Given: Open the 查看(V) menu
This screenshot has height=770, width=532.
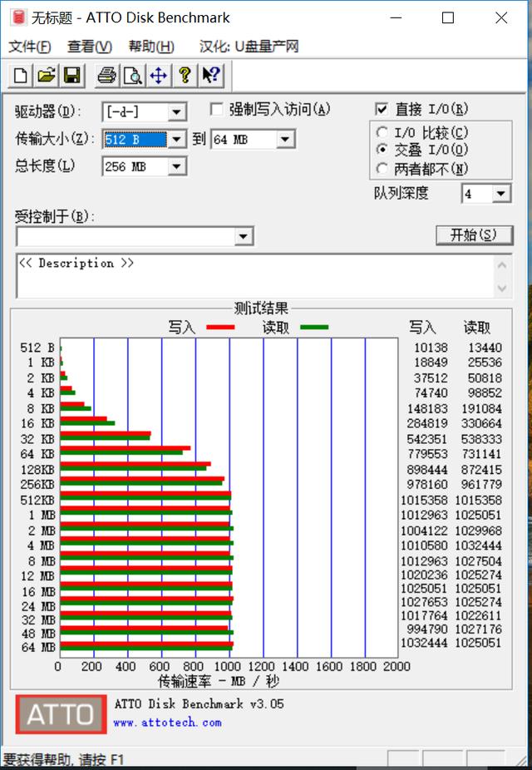Looking at the screenshot, I should coord(89,47).
